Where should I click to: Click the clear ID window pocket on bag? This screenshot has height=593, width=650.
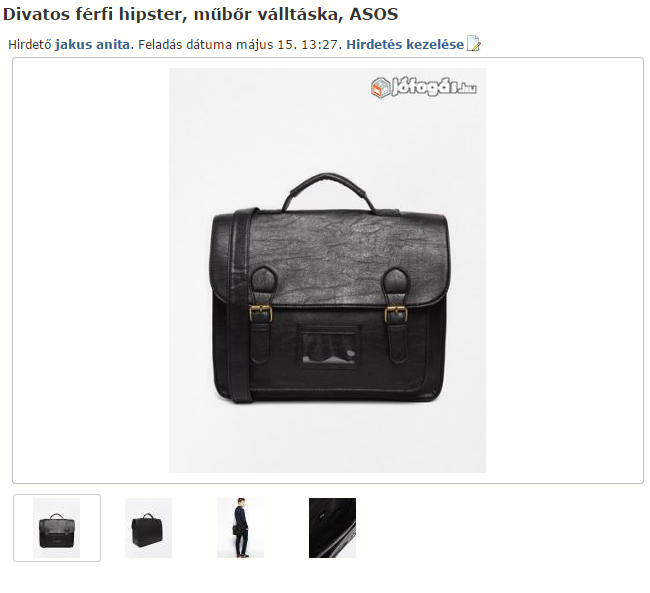click(329, 345)
